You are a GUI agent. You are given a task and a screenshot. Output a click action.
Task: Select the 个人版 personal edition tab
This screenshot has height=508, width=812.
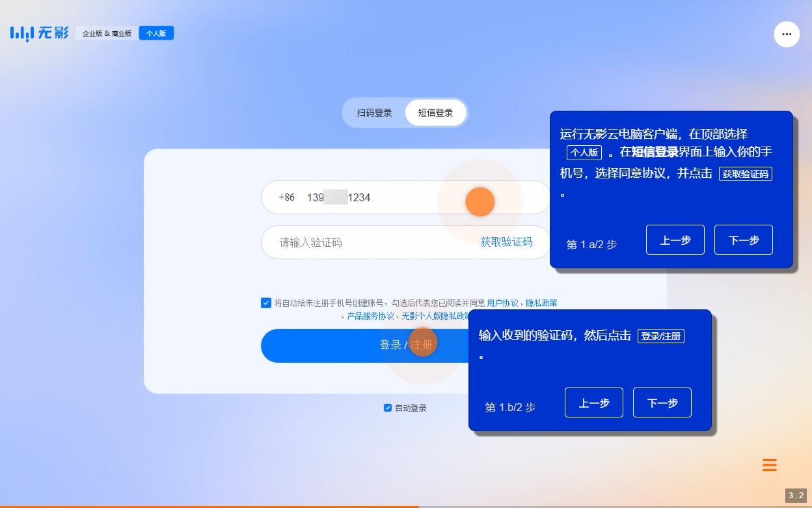pyautogui.click(x=156, y=32)
